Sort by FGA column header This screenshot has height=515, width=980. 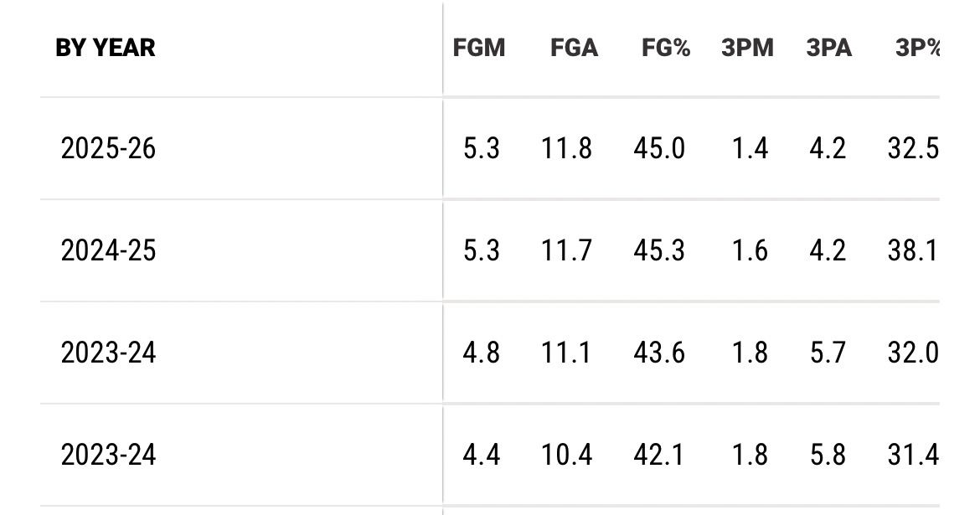(x=574, y=48)
